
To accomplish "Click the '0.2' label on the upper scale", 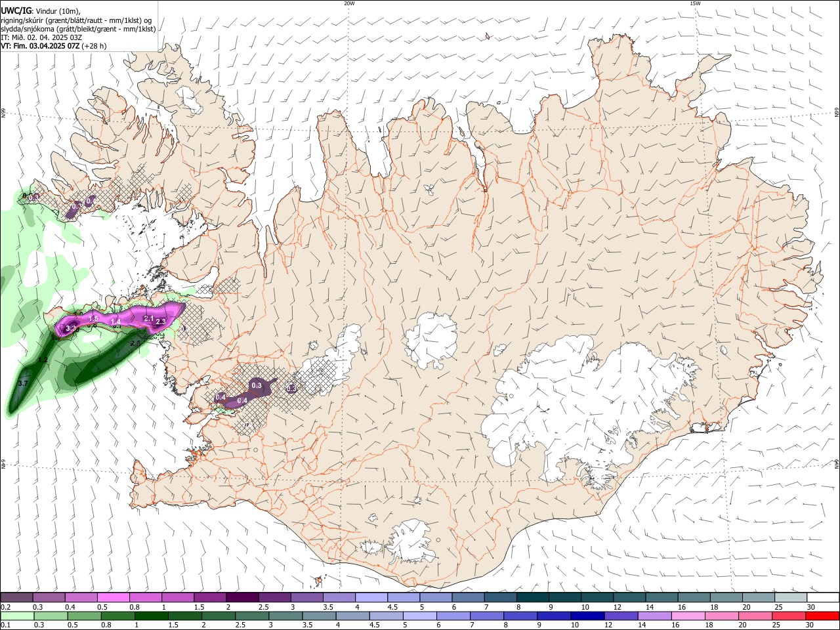I will click(5, 607).
